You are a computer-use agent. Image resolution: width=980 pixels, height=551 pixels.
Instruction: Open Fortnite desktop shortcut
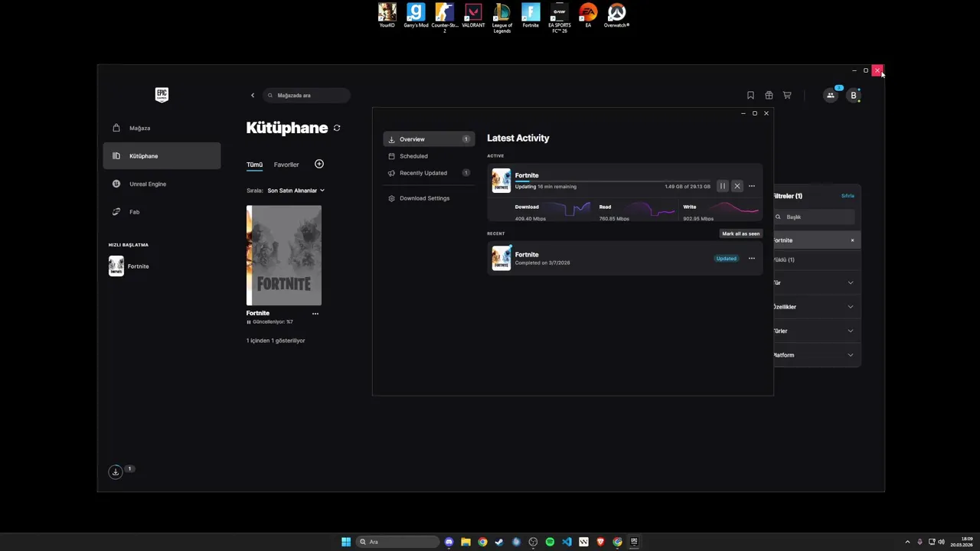coord(531,16)
